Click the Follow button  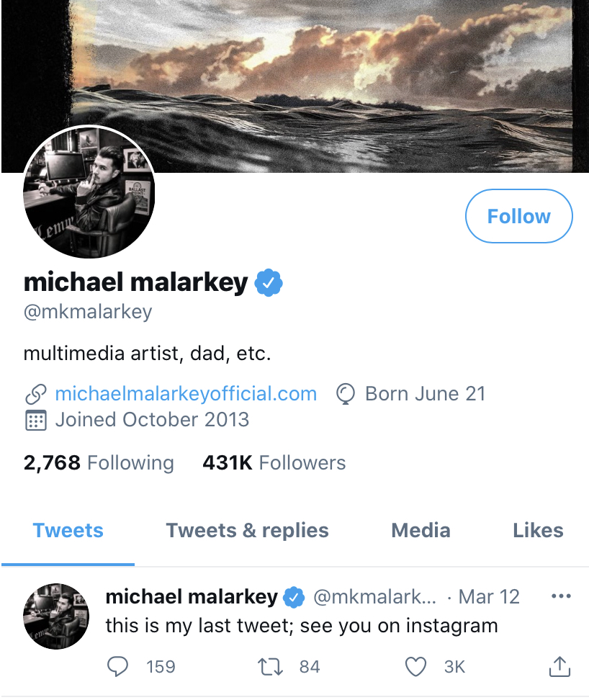click(518, 216)
